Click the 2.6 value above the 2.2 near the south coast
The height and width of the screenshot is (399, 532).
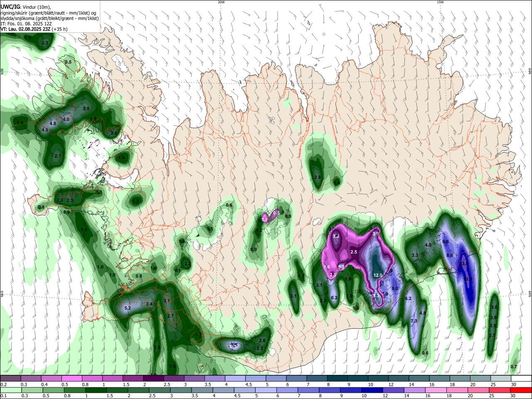coord(262,340)
